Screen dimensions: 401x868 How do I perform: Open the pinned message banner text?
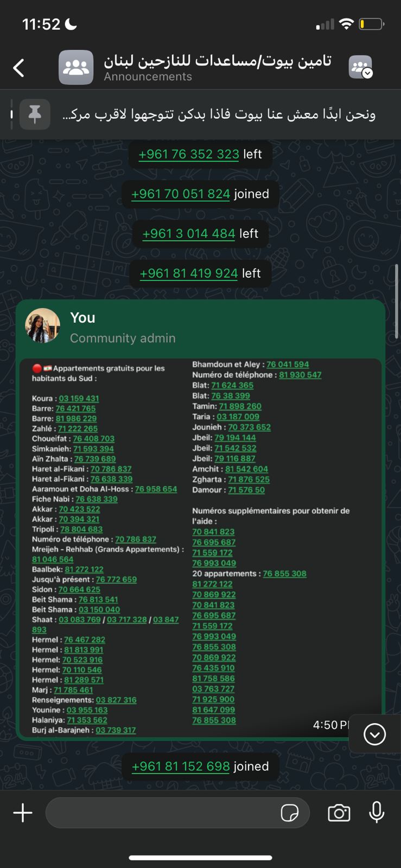[219, 114]
